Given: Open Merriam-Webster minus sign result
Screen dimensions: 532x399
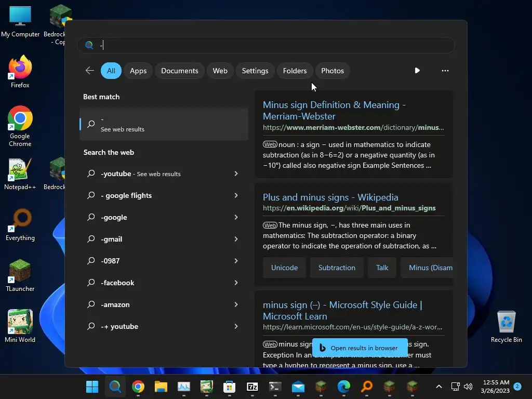Looking at the screenshot, I should click(x=334, y=110).
